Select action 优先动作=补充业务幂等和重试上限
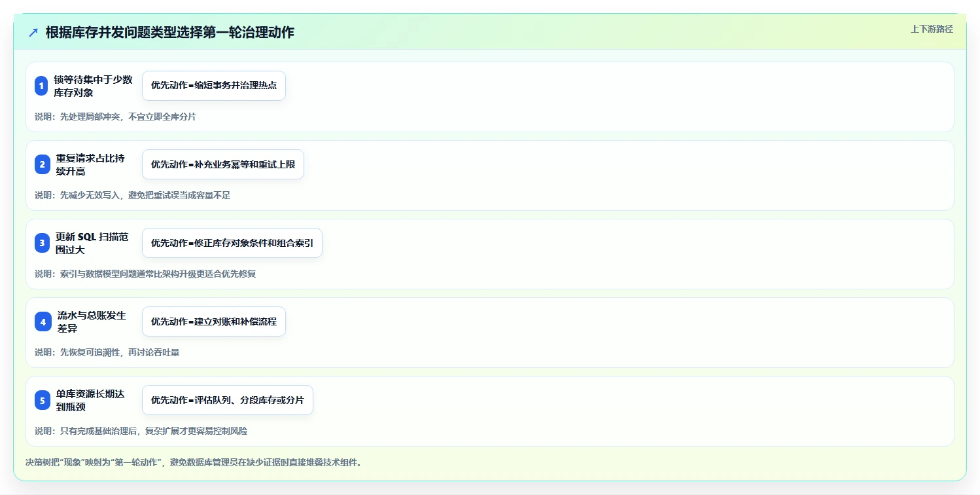 click(223, 164)
